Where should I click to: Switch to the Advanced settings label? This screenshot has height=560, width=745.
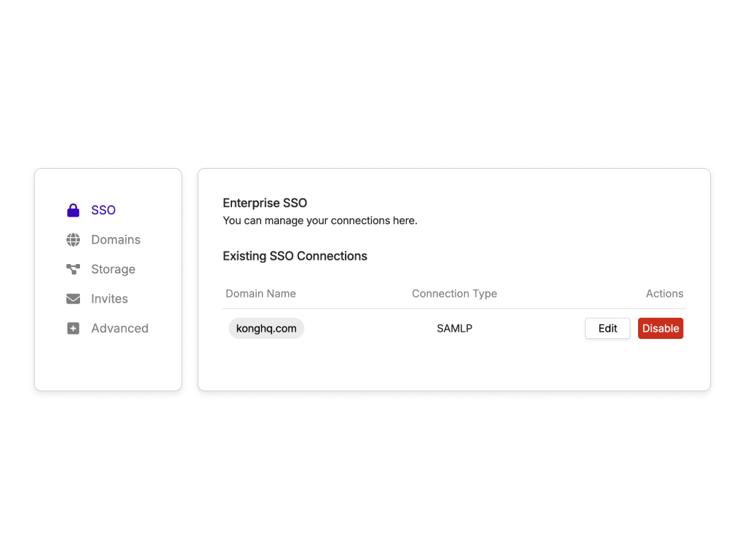tap(120, 328)
